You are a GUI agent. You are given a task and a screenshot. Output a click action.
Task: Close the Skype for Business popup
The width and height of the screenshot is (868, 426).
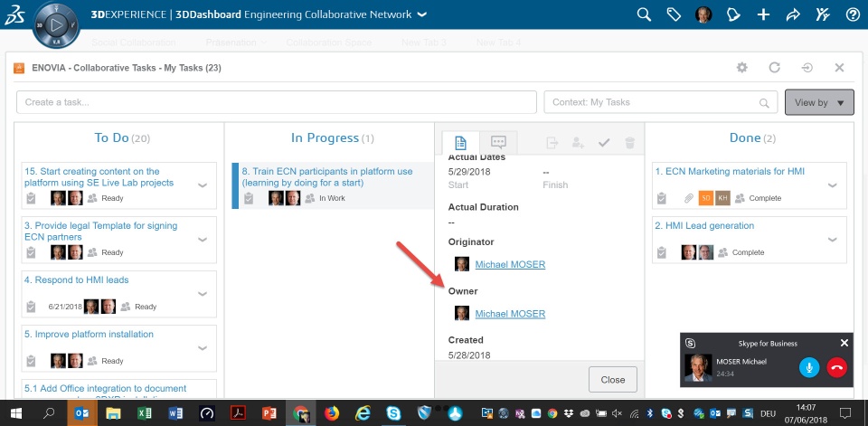(x=844, y=343)
